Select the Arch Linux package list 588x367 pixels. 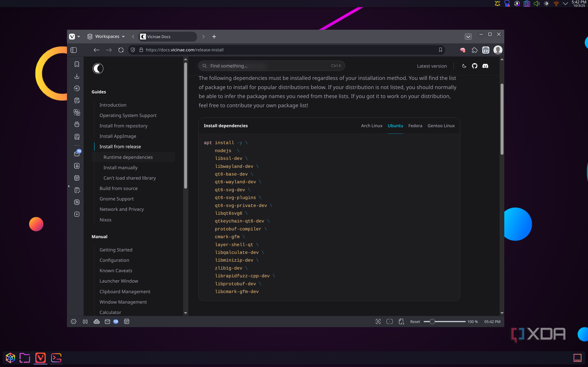pos(372,126)
